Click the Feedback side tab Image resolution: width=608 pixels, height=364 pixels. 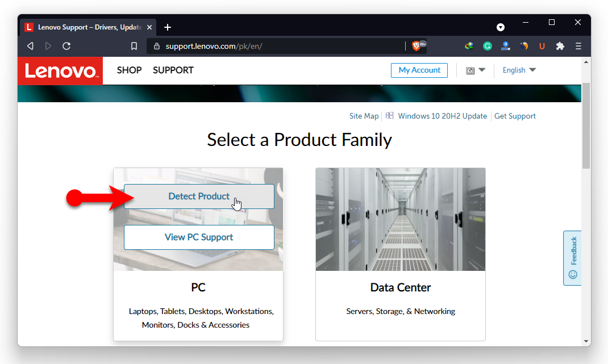pyautogui.click(x=572, y=258)
